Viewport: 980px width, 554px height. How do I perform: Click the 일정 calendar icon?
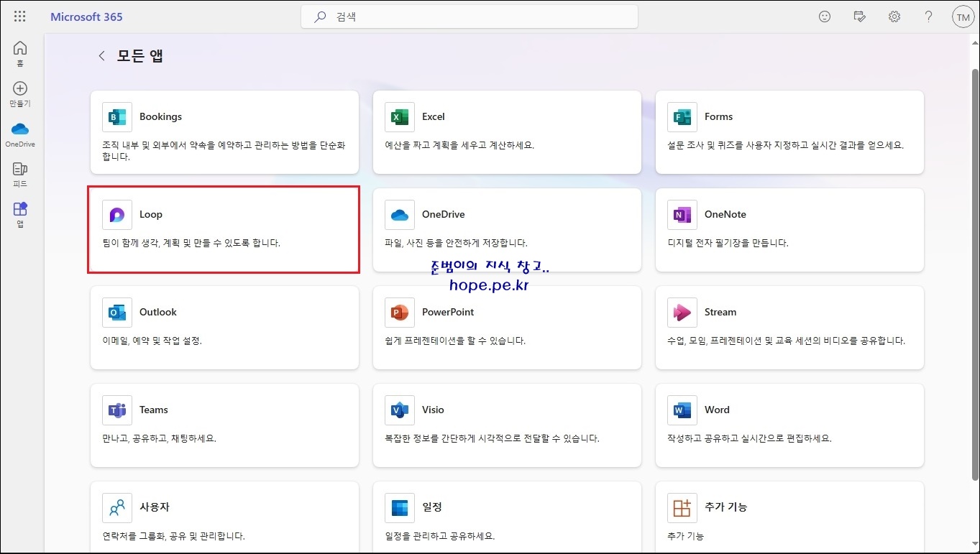[x=400, y=508]
